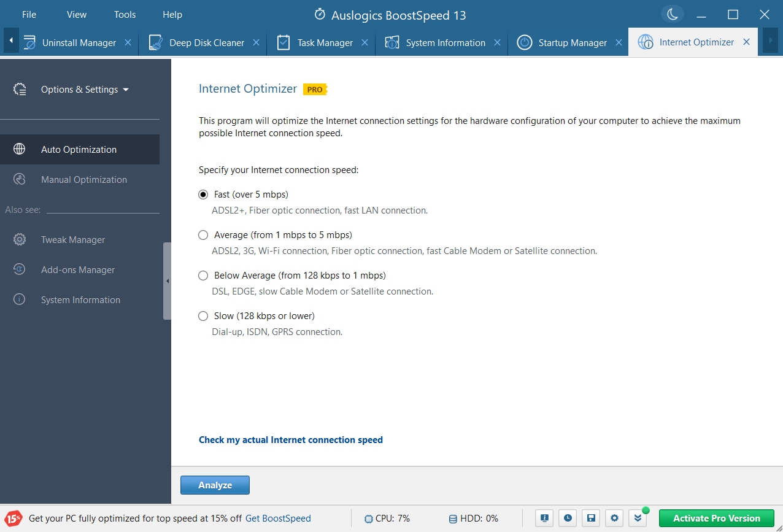Click the CPU: 7% status text

click(x=393, y=519)
